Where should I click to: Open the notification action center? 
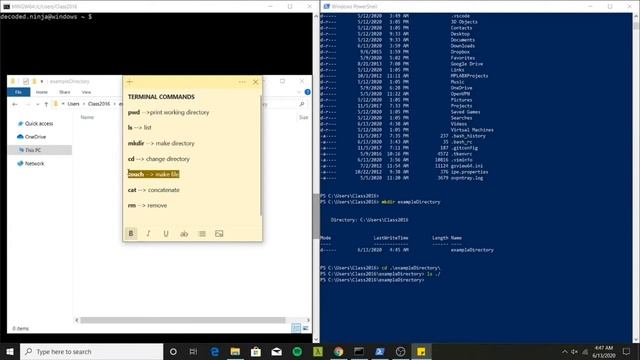pos(627,351)
